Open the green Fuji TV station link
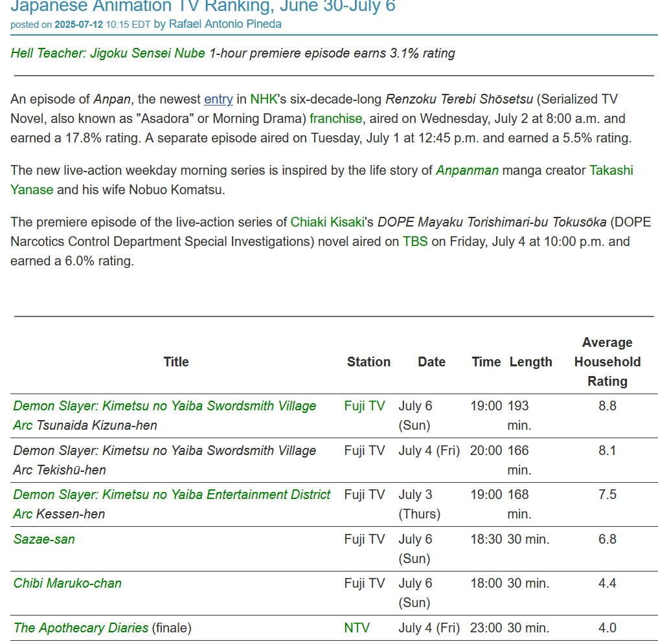This screenshot has width=658, height=644. 364,406
